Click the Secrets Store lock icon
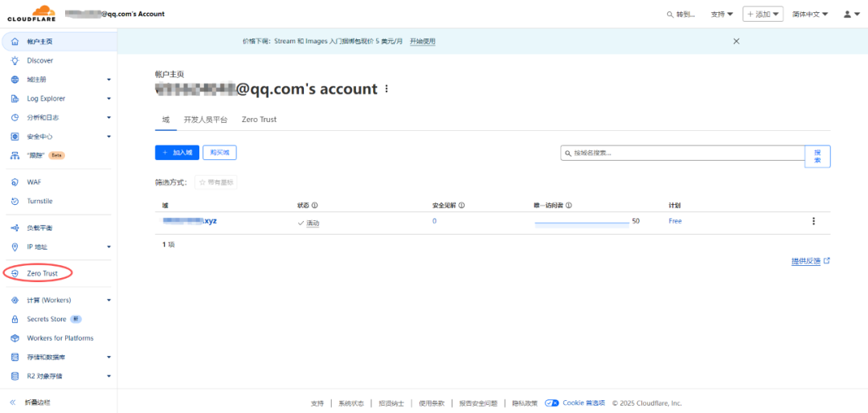The image size is (868, 413). click(15, 320)
